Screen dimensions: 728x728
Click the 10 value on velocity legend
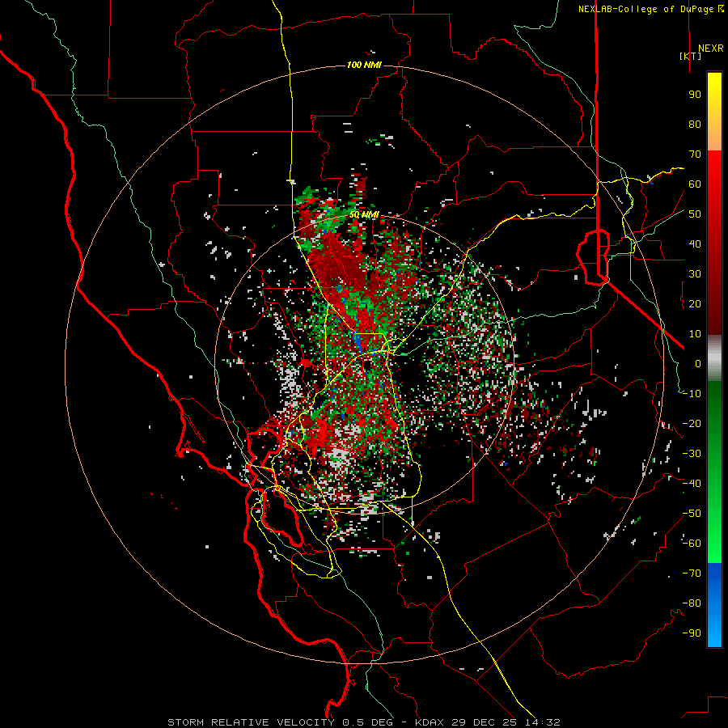click(x=695, y=334)
